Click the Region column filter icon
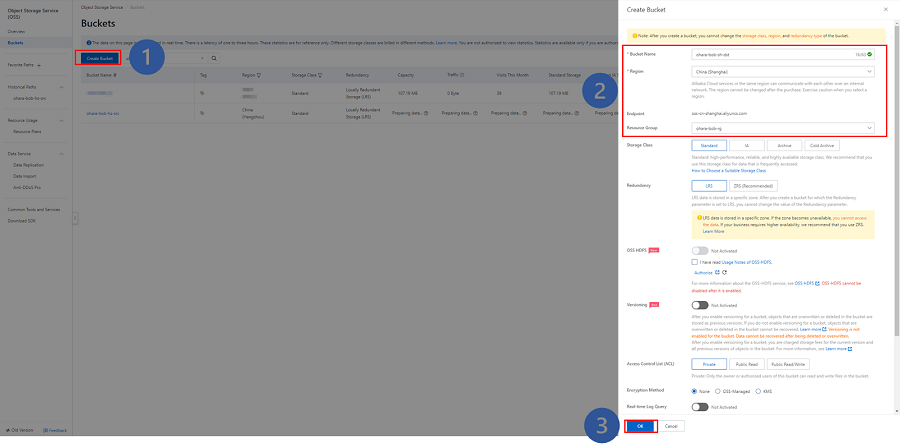The width and height of the screenshot is (900, 448). 259,75
